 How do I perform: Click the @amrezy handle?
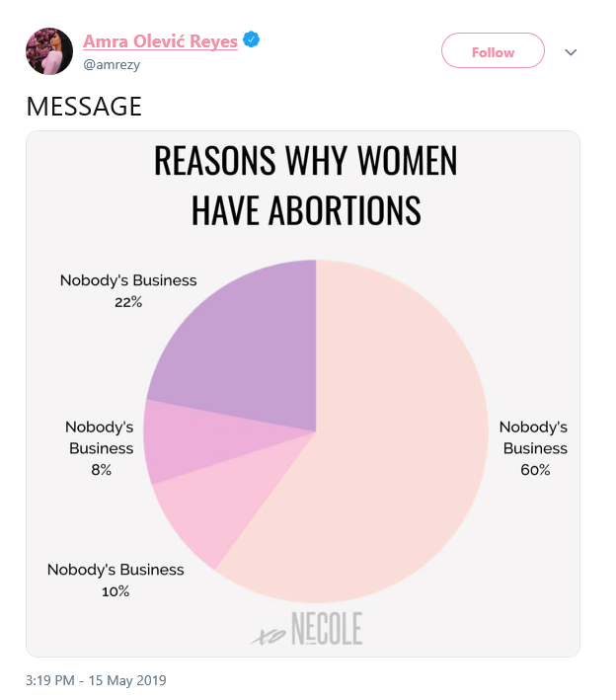[x=112, y=65]
